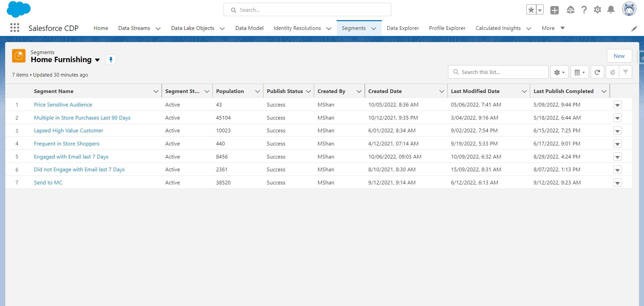The width and height of the screenshot is (644, 306).
Task: Open Frequent in Store Shoppers segment
Action: coord(66,144)
